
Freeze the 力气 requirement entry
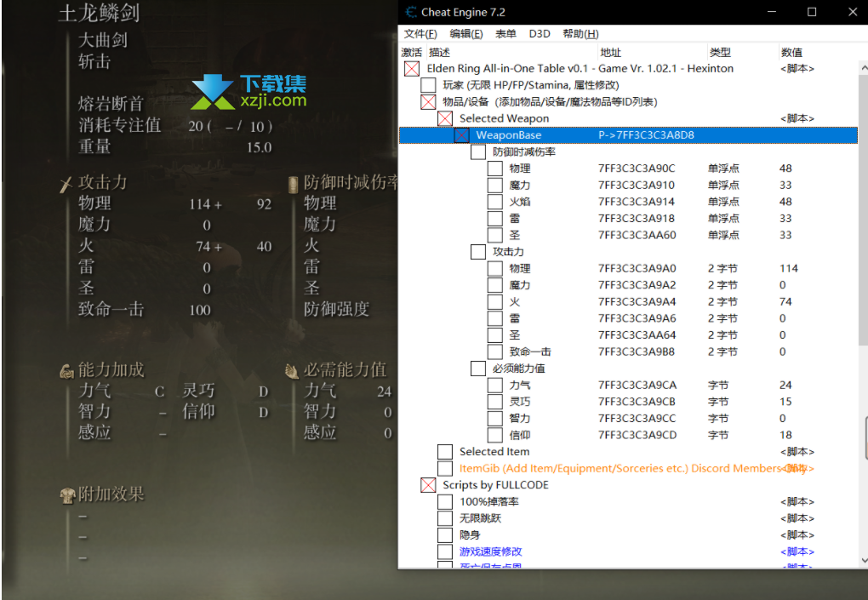[495, 385]
